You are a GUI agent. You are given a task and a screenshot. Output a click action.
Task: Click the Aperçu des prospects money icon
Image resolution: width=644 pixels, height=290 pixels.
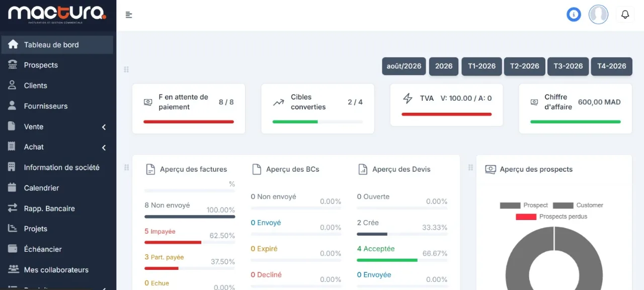pyautogui.click(x=491, y=169)
